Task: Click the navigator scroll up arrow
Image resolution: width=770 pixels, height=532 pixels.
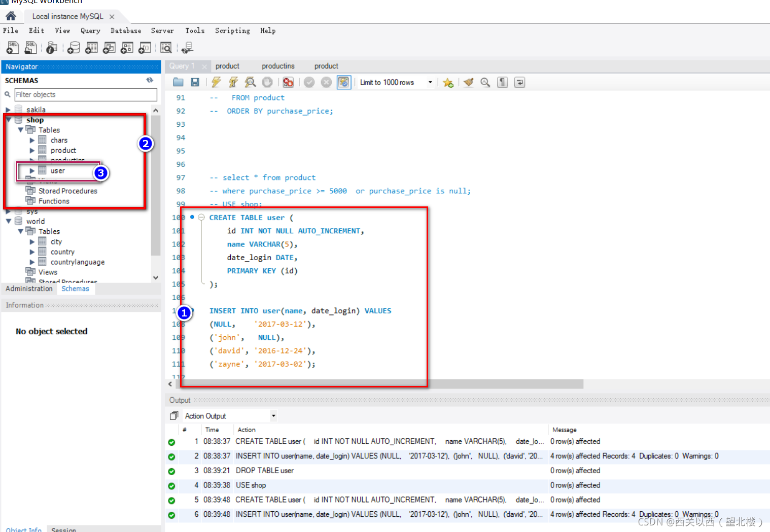Action: [156, 111]
